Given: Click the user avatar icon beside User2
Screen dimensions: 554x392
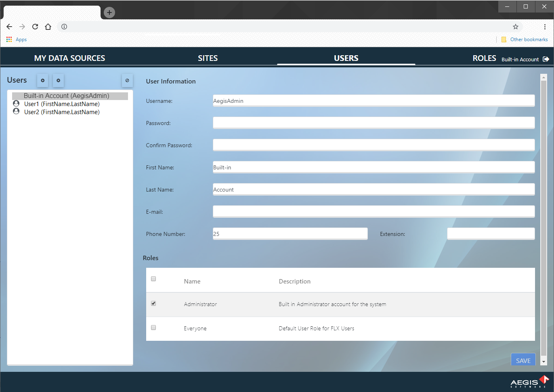Looking at the screenshot, I should [16, 112].
